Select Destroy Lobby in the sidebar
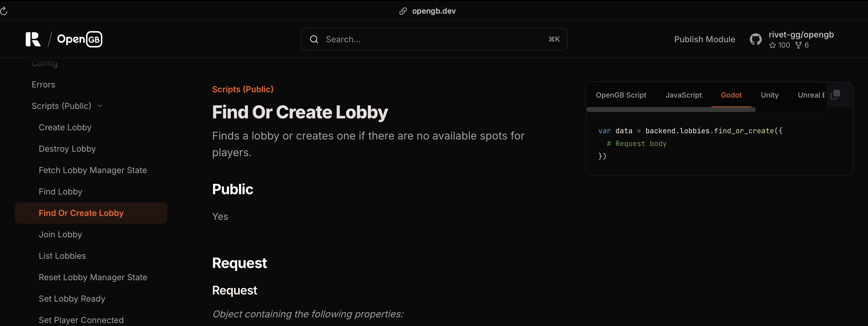 (67, 148)
